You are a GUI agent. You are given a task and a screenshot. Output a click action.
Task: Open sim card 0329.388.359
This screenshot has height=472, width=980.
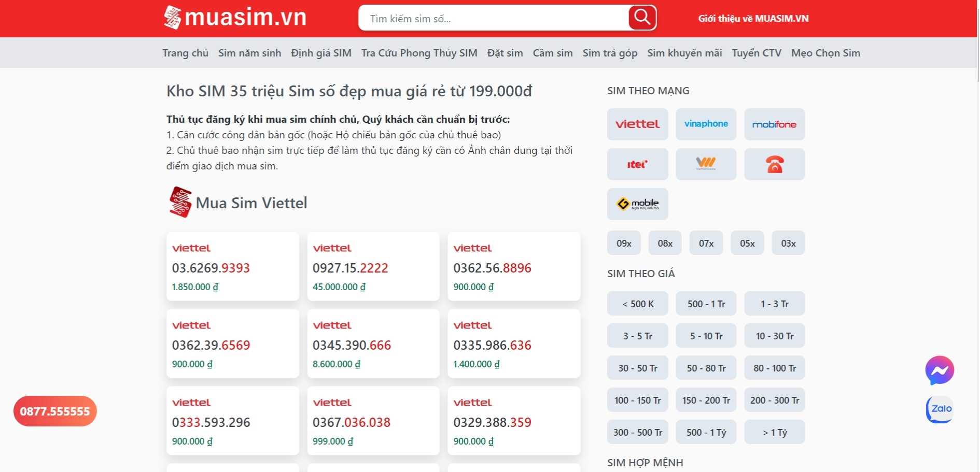pos(513,421)
